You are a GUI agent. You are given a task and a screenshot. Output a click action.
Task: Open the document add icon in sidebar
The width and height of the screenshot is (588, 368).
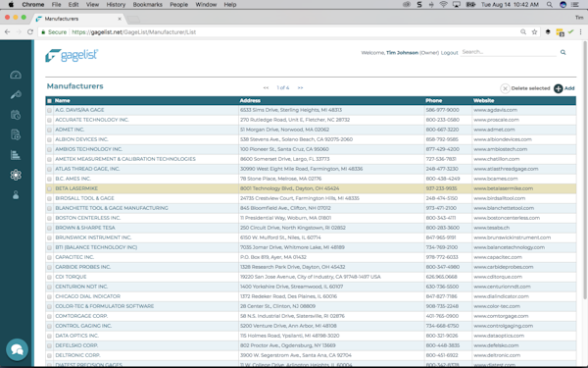16,134
